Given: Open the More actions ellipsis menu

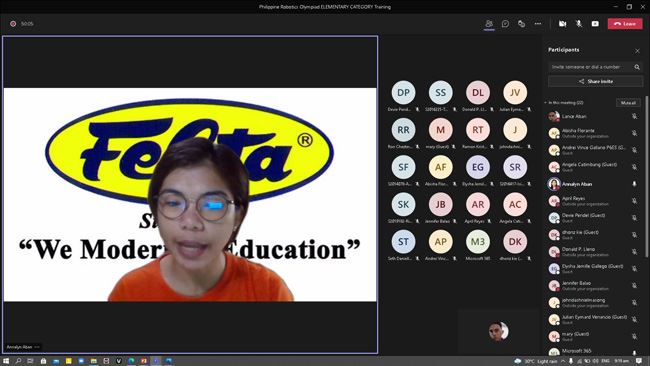Looking at the screenshot, I should pos(538,24).
